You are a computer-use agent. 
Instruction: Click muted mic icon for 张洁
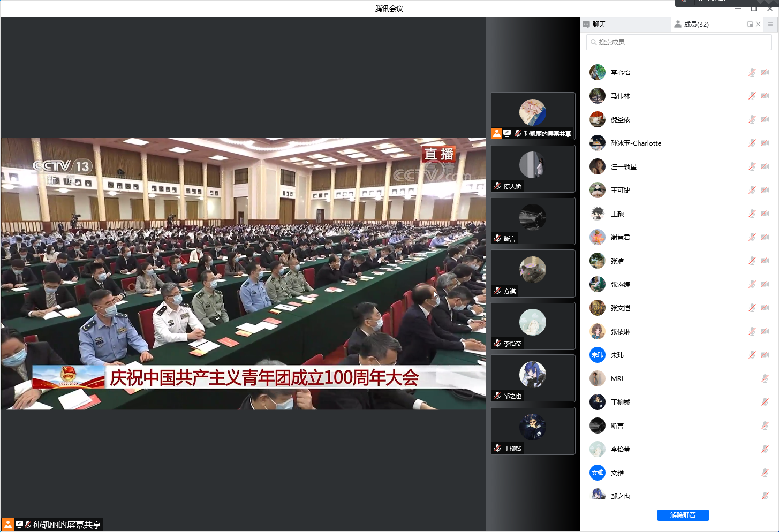pos(752,261)
